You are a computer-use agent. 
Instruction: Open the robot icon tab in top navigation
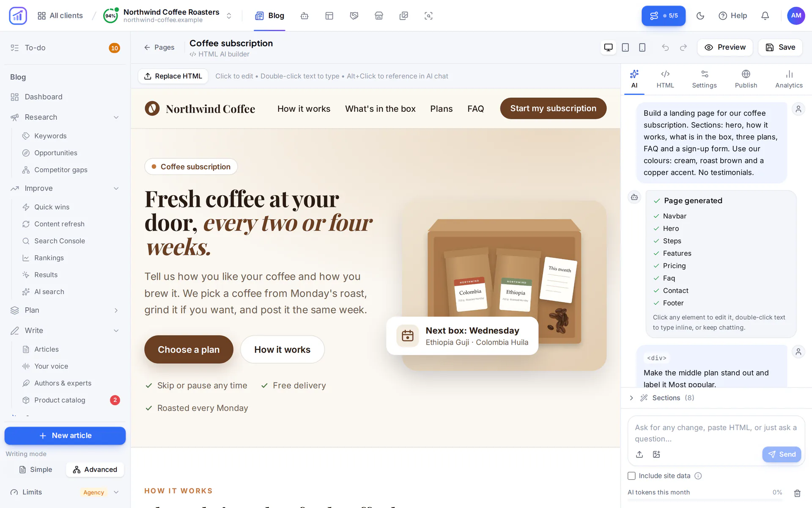coord(304,16)
